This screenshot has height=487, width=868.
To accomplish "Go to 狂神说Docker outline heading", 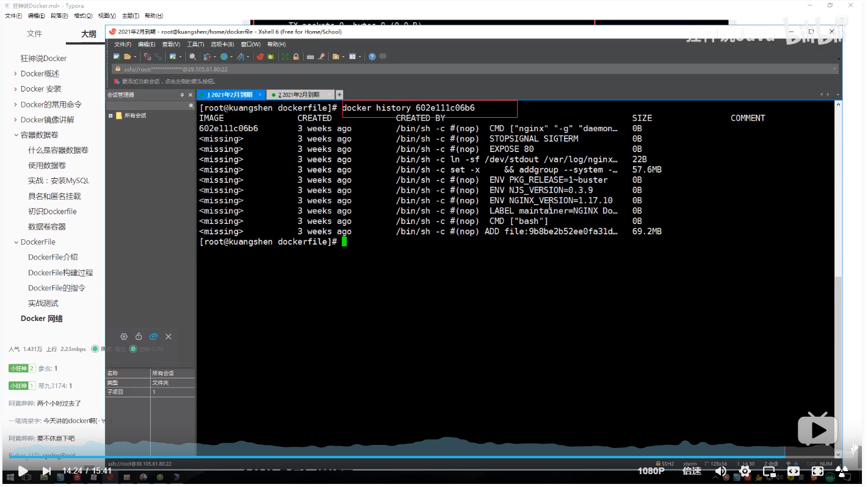I will point(43,59).
